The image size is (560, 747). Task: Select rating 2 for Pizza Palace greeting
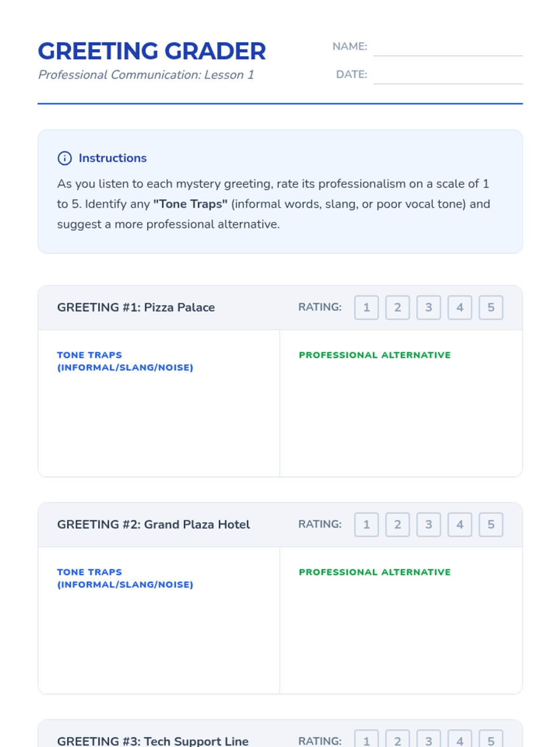(398, 307)
